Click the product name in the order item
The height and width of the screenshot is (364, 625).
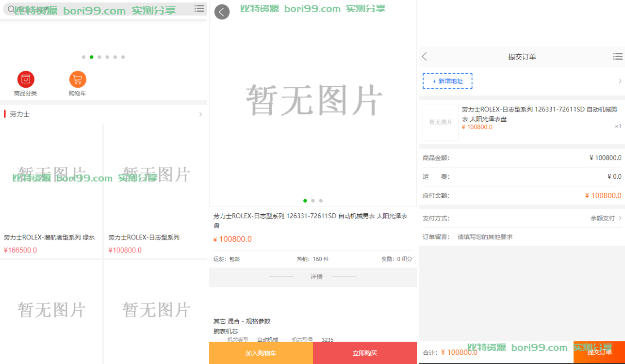[x=540, y=114]
